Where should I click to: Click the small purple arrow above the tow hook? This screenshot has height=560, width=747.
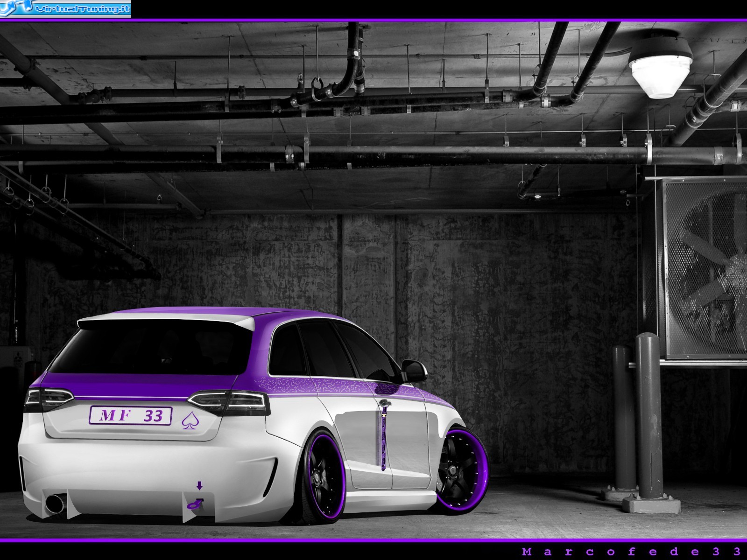click(200, 486)
